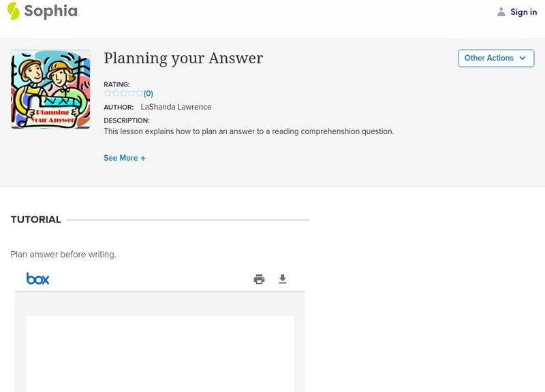This screenshot has height=392, width=545.
Task: Print the document in the Box viewer
Action: [x=259, y=279]
